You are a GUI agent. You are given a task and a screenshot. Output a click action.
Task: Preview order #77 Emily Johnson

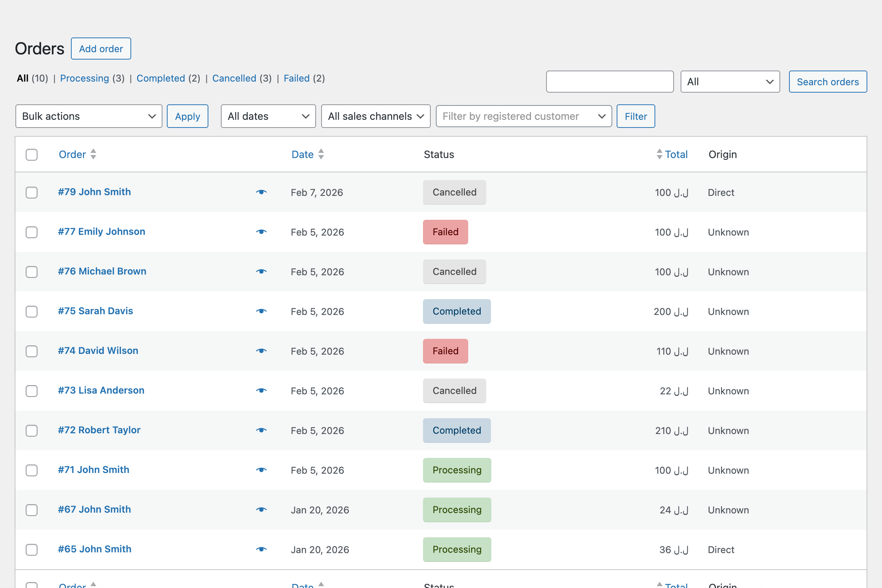(261, 232)
